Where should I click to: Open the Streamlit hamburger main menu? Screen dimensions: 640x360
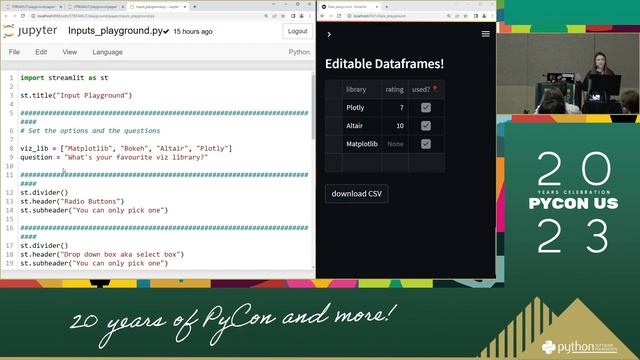[x=485, y=34]
